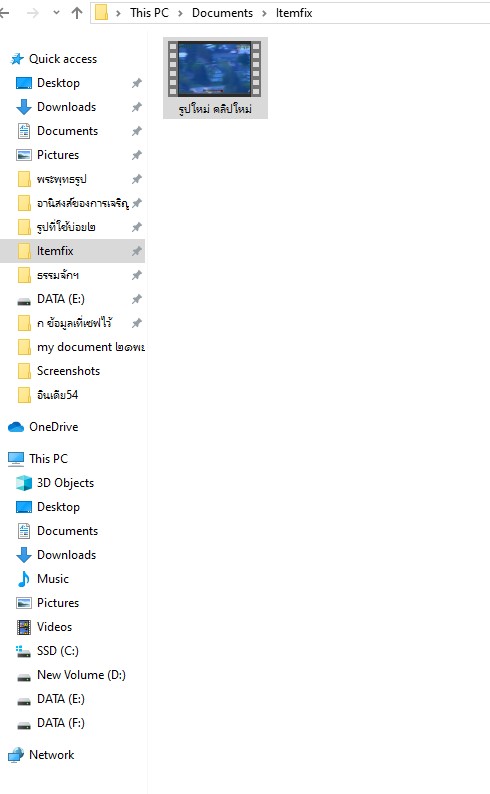The width and height of the screenshot is (490, 794).
Task: Click the Up arrow navigation icon
Action: pos(77,13)
